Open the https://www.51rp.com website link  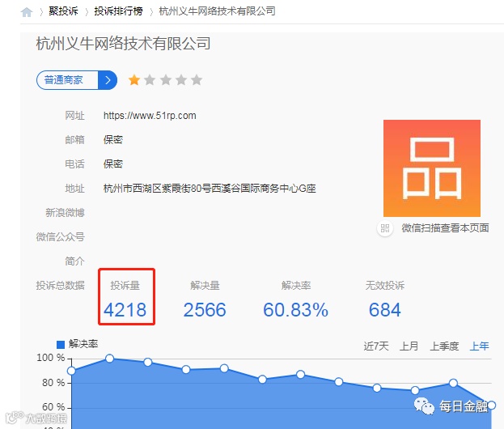150,116
